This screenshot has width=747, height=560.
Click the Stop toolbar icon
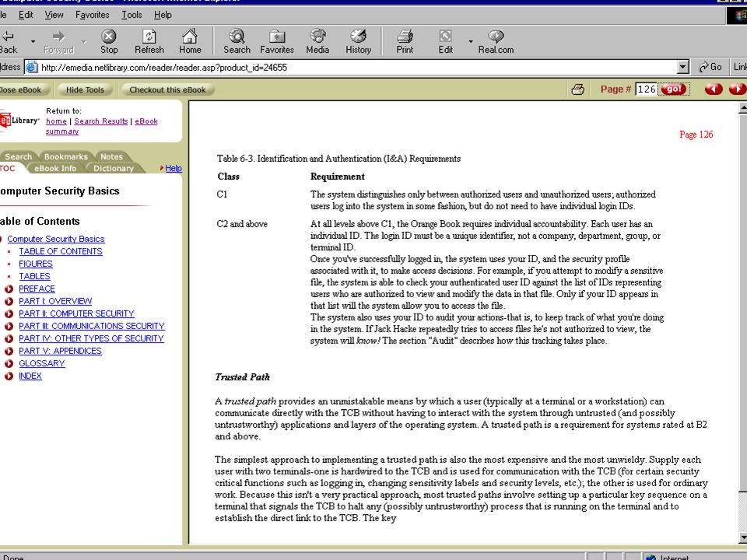(x=109, y=41)
